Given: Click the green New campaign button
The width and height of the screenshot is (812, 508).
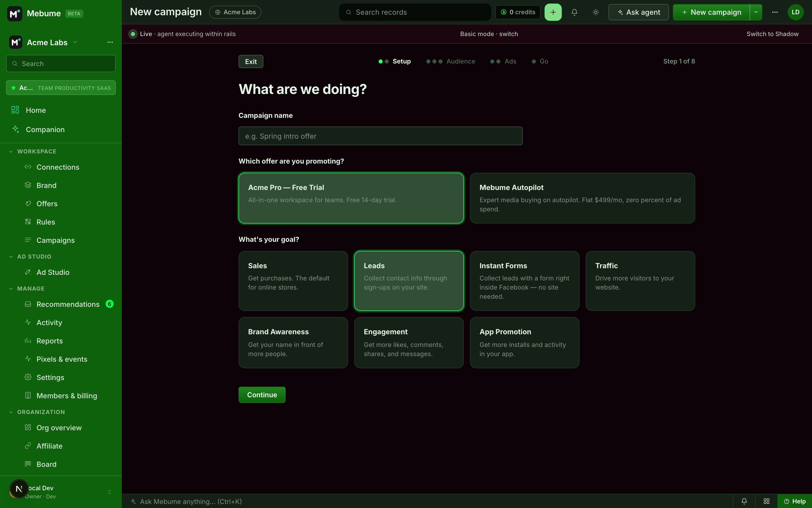Looking at the screenshot, I should (711, 12).
